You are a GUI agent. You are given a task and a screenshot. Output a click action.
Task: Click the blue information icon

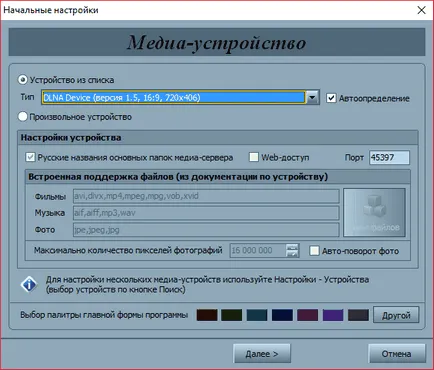pos(29,284)
